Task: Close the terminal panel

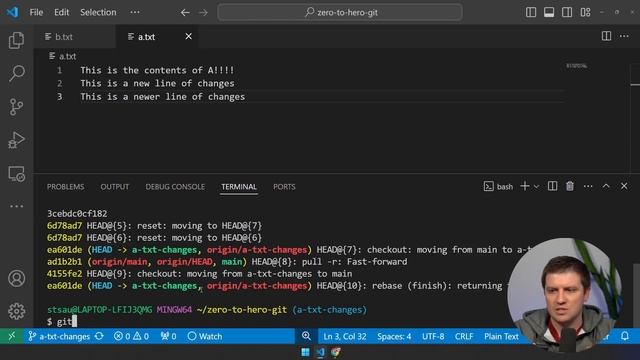Action: (x=624, y=186)
